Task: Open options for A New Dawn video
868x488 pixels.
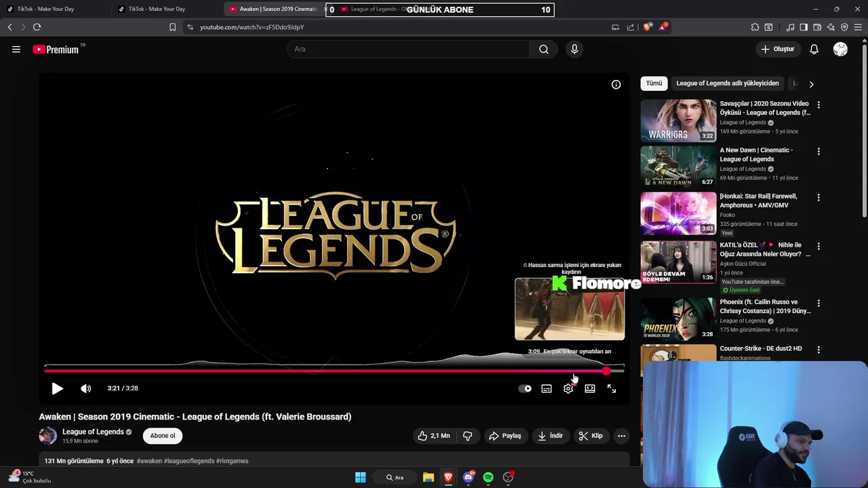Action: pyautogui.click(x=818, y=151)
